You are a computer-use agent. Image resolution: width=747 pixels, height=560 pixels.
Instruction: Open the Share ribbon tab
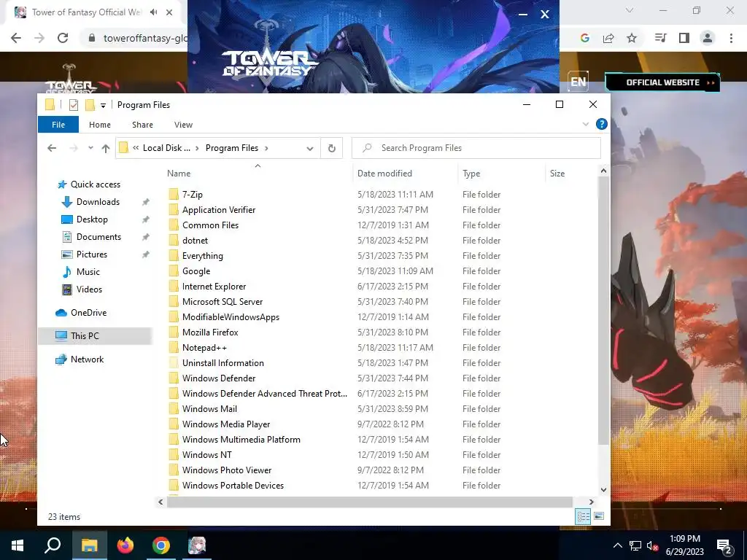(x=142, y=125)
